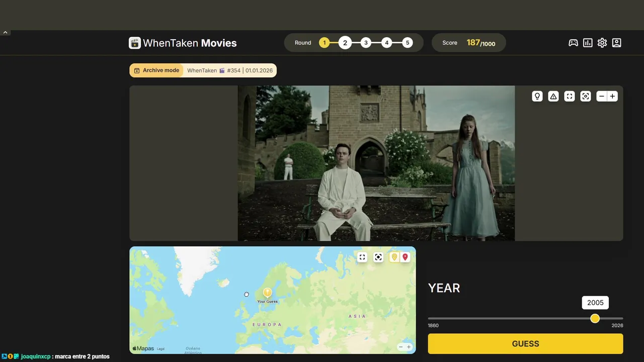
Task: Recenter the map with the focus icon
Action: point(378,257)
